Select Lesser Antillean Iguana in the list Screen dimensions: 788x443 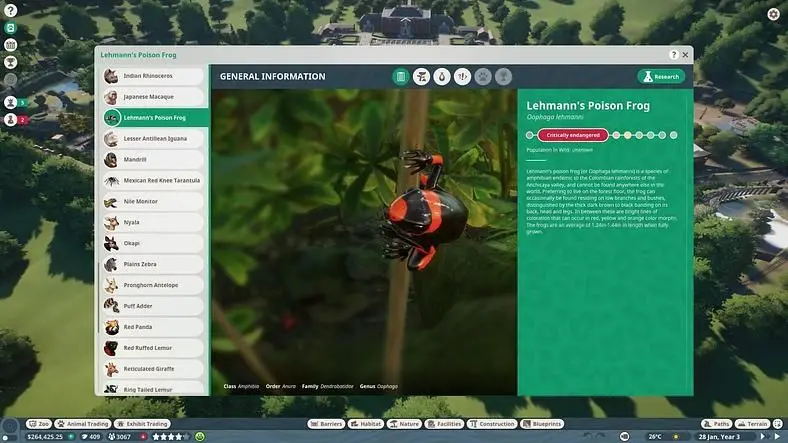[153, 139]
